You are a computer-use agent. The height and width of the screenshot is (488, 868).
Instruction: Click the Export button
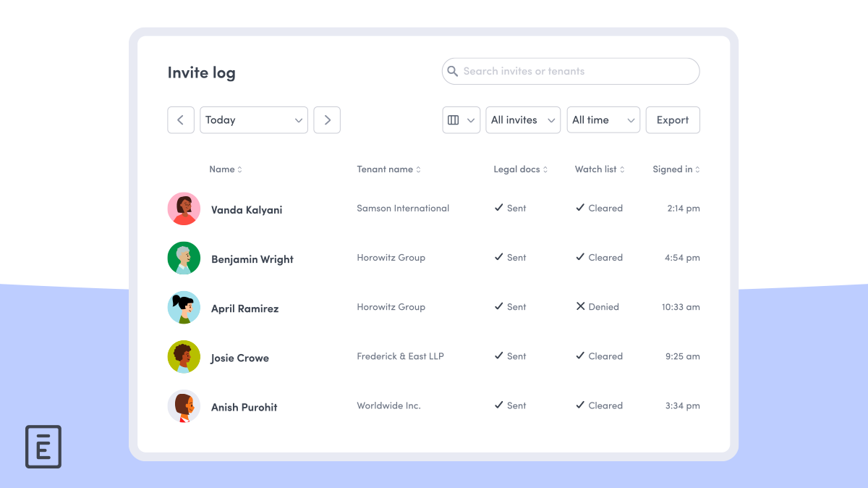(673, 119)
